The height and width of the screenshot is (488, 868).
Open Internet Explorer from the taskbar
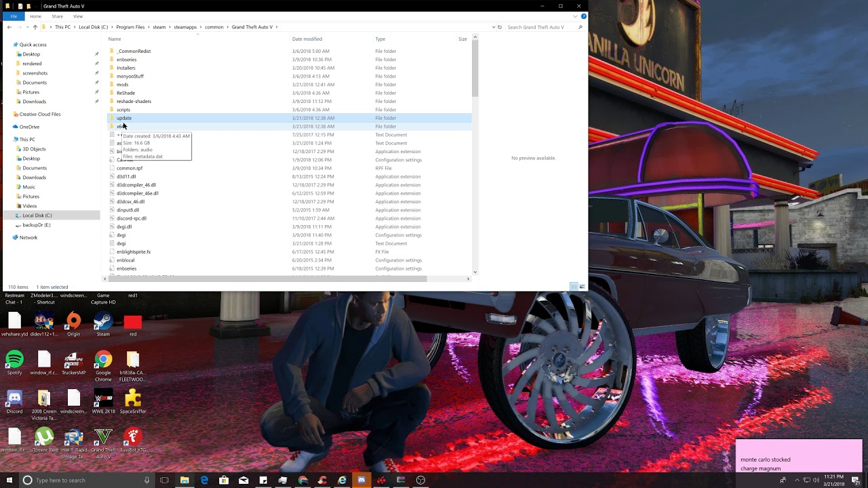pyautogui.click(x=342, y=480)
